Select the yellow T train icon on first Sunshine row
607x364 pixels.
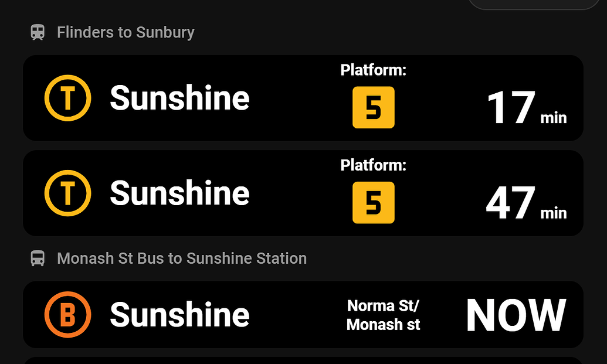coord(67,98)
